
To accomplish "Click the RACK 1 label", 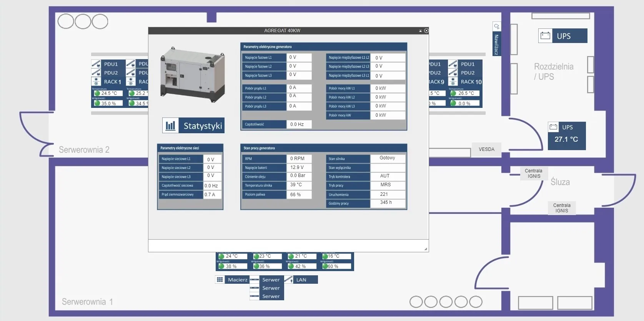I will pyautogui.click(x=113, y=82).
